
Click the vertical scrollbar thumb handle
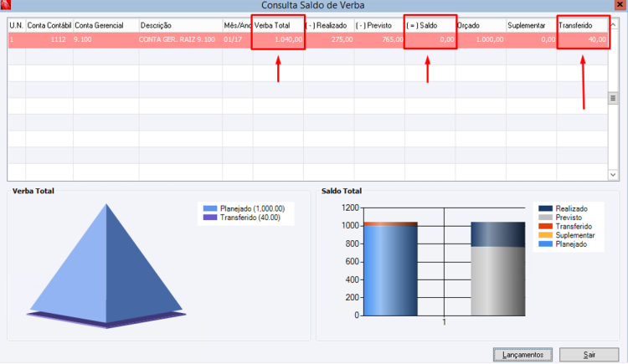613,98
